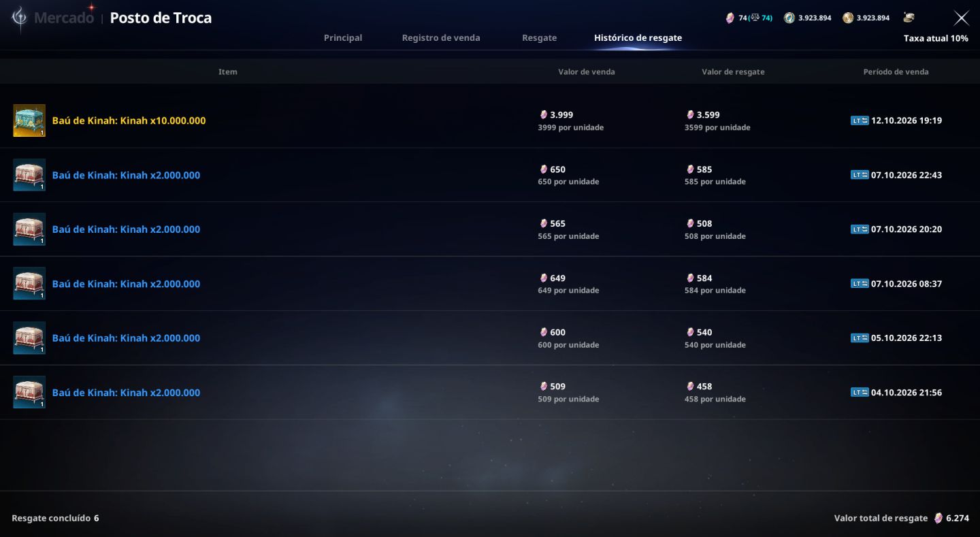Click the pink crystal icon beside 74
Screen dimensions: 980x537
[x=730, y=18]
